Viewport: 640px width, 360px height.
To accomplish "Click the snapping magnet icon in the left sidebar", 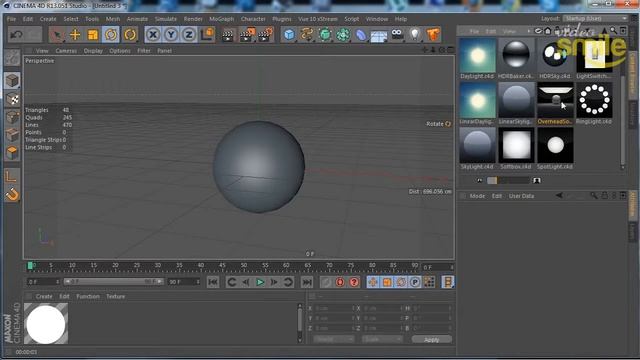I will (x=12, y=195).
